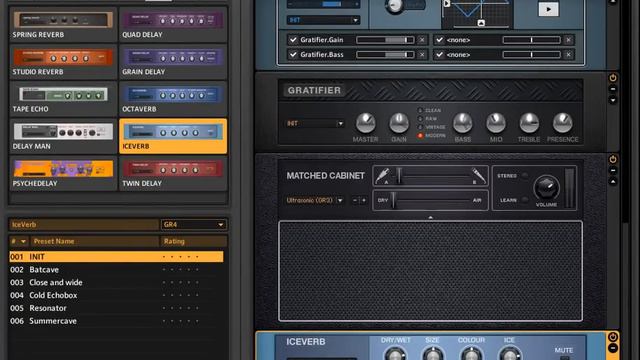Remove the Gratifier.Gain assignment
This screenshot has width=640, height=360.
pos(422,40)
